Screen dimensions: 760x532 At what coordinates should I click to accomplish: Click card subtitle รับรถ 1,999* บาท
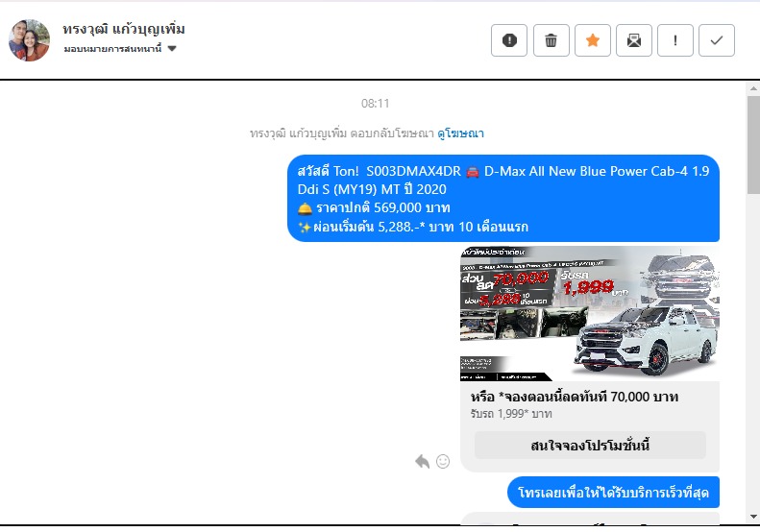click(511, 414)
